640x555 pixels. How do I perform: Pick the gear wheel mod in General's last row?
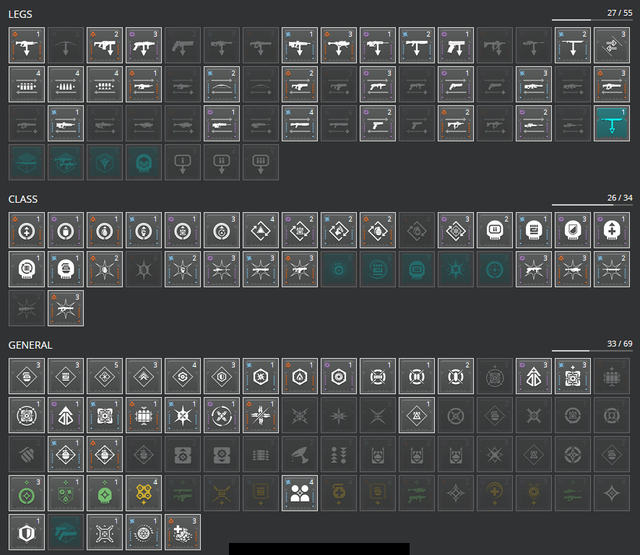[144, 533]
